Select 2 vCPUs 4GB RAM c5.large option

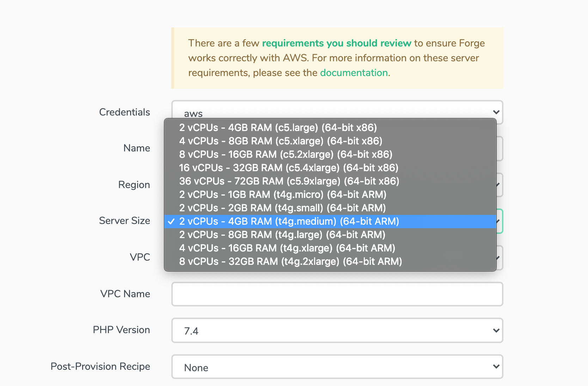[330, 127]
